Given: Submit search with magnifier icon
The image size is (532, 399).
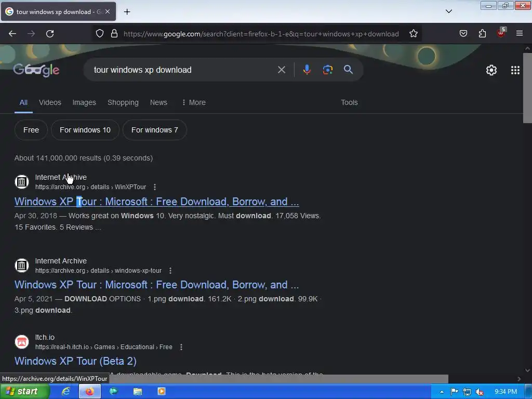Looking at the screenshot, I should click(348, 70).
